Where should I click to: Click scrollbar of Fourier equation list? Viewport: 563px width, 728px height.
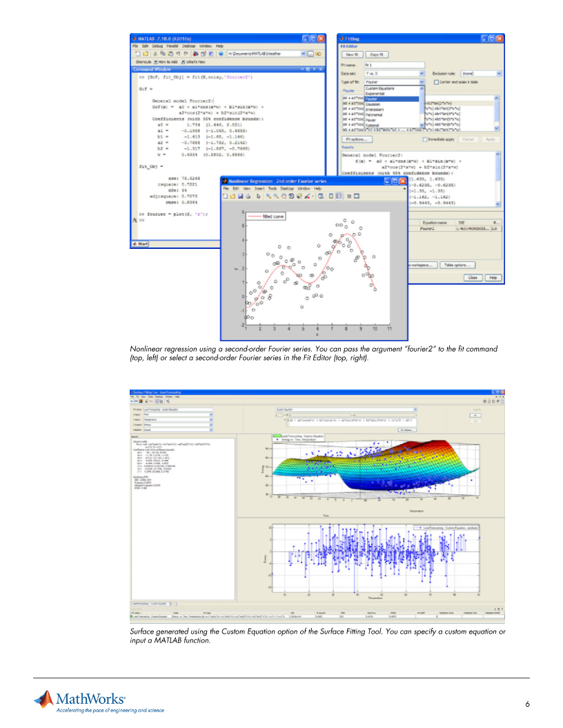click(x=497, y=113)
